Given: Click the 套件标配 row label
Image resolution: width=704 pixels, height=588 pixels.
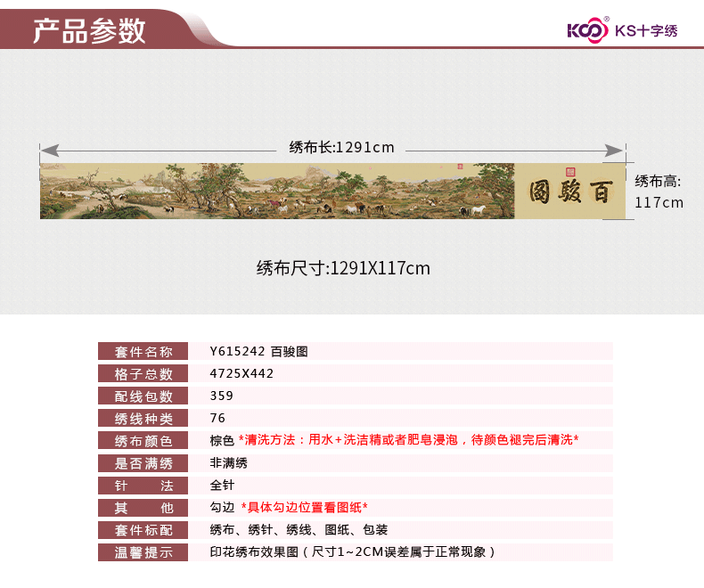Looking at the screenshot, I should click(x=143, y=530).
